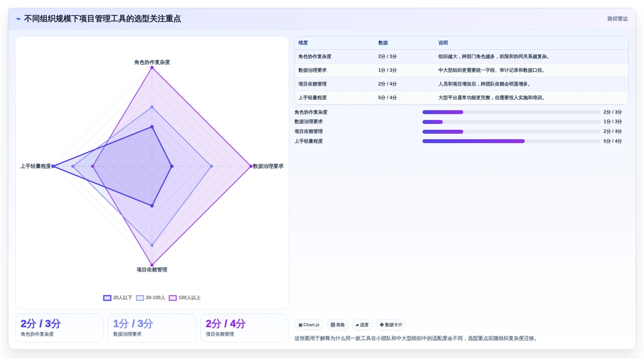This screenshot has height=358, width=644.
Task: Click the radar axis label 上手轻量程度
Action: coord(36,166)
